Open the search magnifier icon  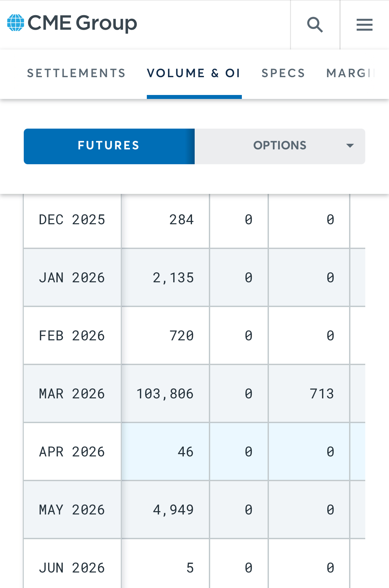pyautogui.click(x=315, y=25)
